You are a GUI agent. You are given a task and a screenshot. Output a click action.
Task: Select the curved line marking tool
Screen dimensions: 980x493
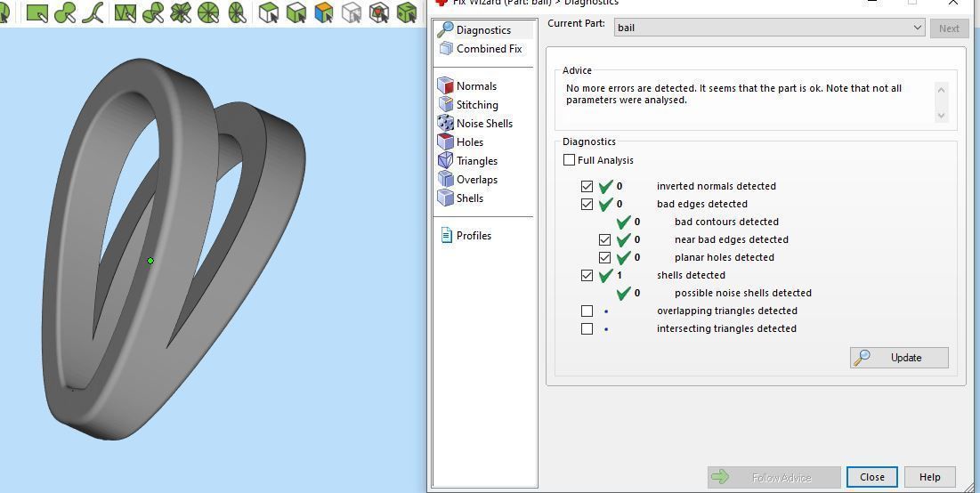[x=93, y=12]
